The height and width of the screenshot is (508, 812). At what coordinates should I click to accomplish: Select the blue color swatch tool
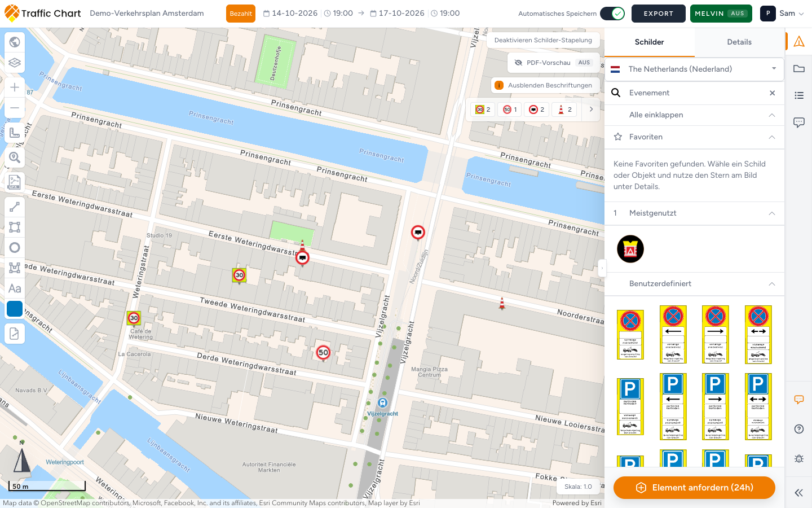(15, 309)
